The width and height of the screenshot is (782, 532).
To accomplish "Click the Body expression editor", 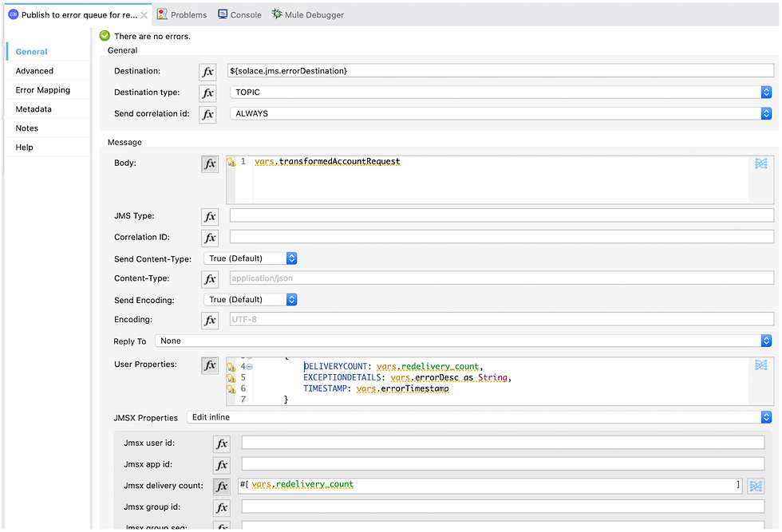I will (500, 179).
